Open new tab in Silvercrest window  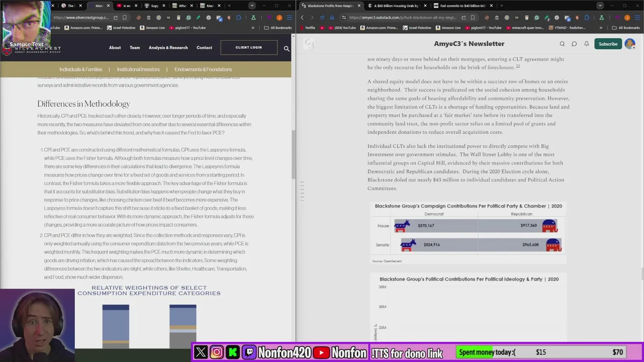(x=229, y=6)
